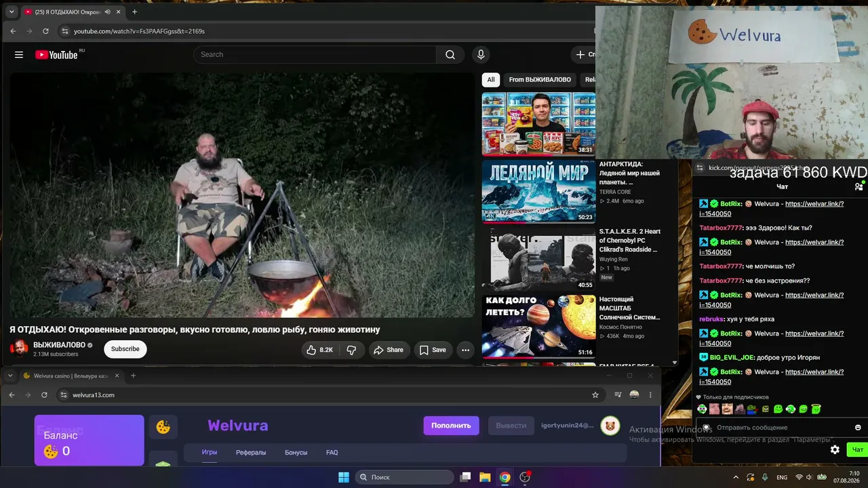Open the chat users icon beside Чат header

(859, 186)
